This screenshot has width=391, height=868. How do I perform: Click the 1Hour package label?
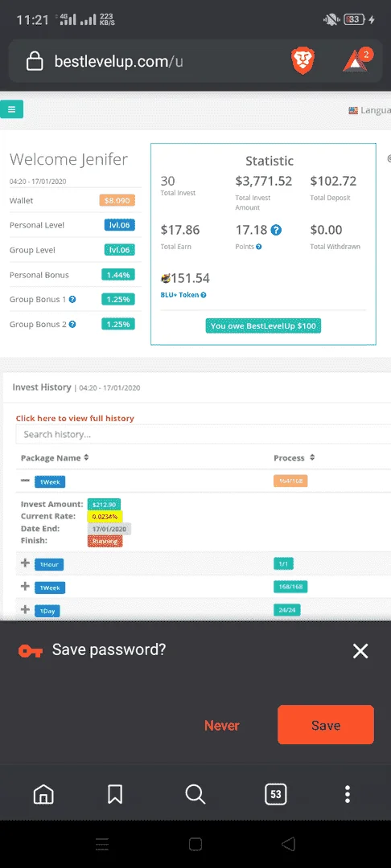(49, 565)
